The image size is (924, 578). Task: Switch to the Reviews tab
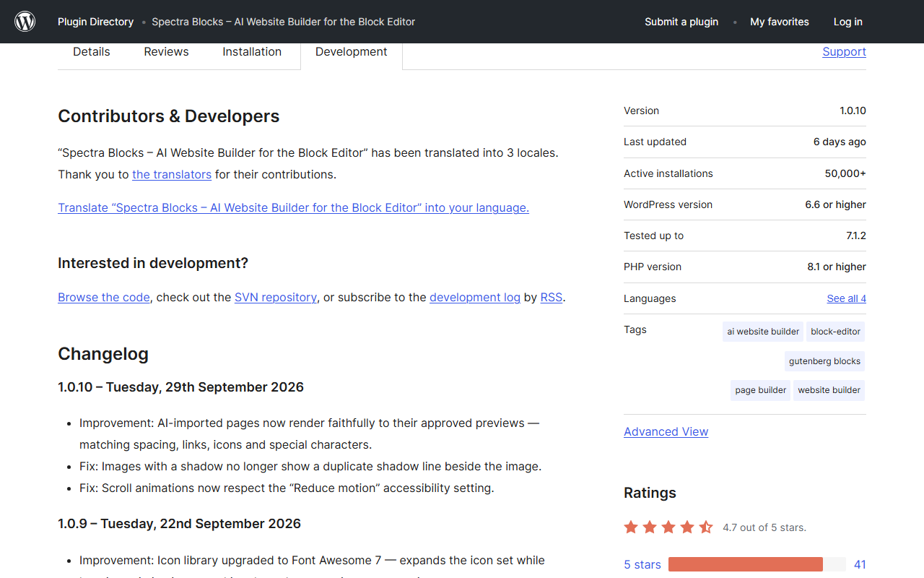pos(166,52)
